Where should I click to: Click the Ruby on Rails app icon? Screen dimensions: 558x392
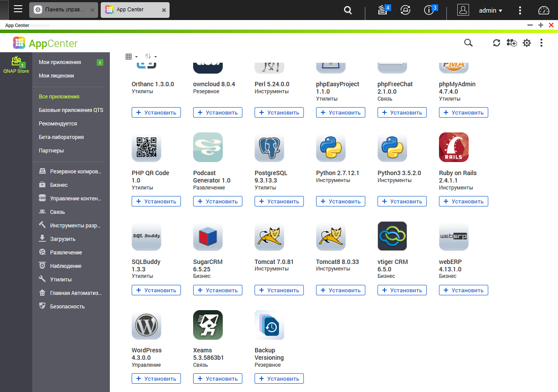point(454,147)
